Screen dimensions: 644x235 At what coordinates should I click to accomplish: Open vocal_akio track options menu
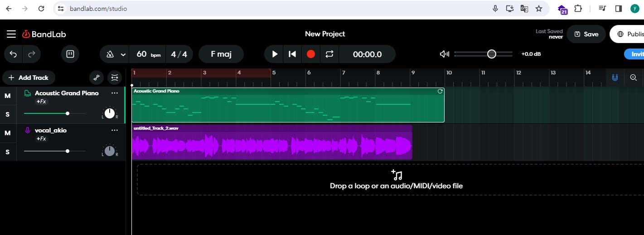tap(115, 130)
